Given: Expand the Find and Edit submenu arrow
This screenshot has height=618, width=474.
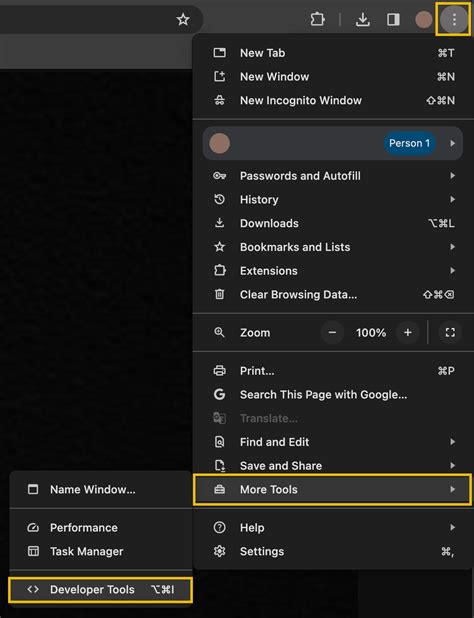Looking at the screenshot, I should pos(452,442).
